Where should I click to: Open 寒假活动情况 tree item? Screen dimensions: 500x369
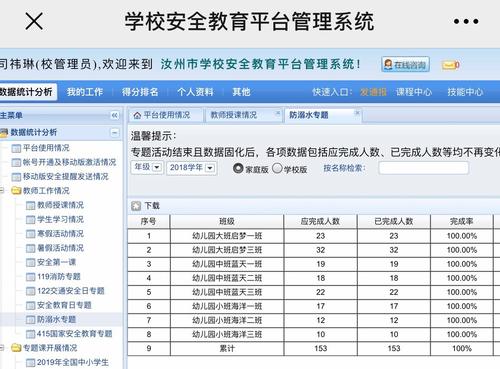[x=60, y=234]
